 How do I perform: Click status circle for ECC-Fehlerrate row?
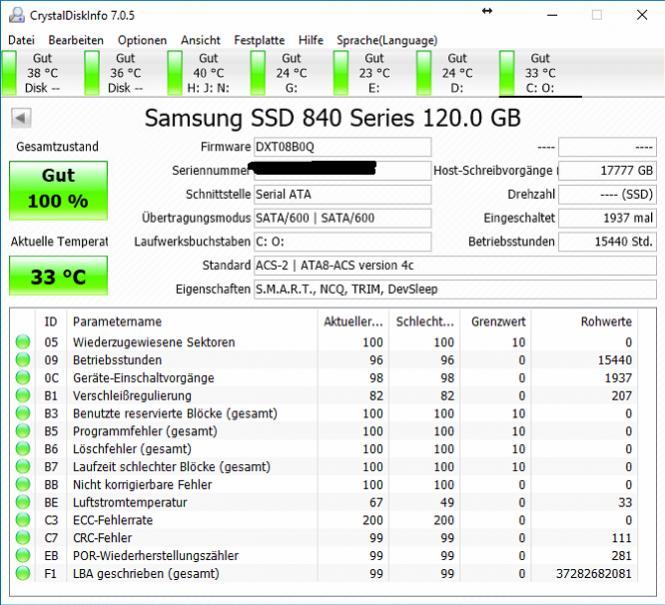pos(23,520)
